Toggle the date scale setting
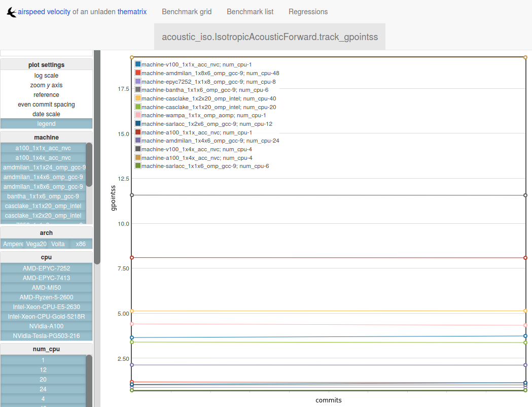Image resolution: width=532 pixels, height=407 pixels. (x=47, y=114)
